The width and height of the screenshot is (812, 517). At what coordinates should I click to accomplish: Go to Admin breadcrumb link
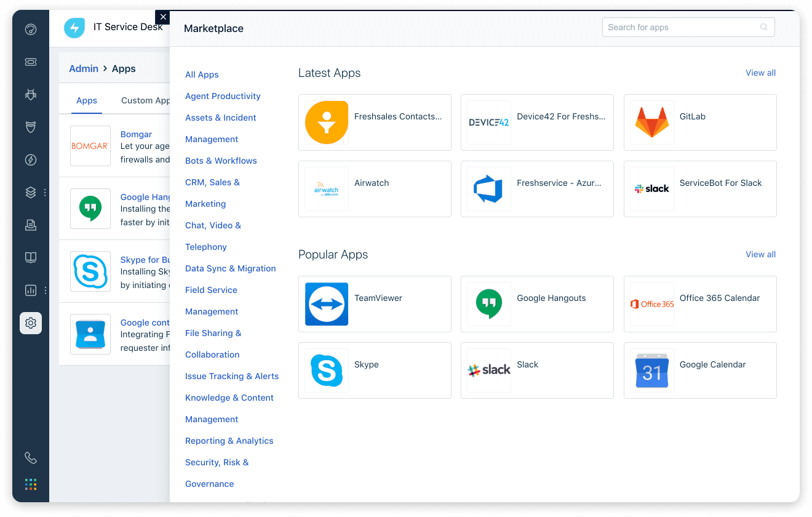point(84,68)
